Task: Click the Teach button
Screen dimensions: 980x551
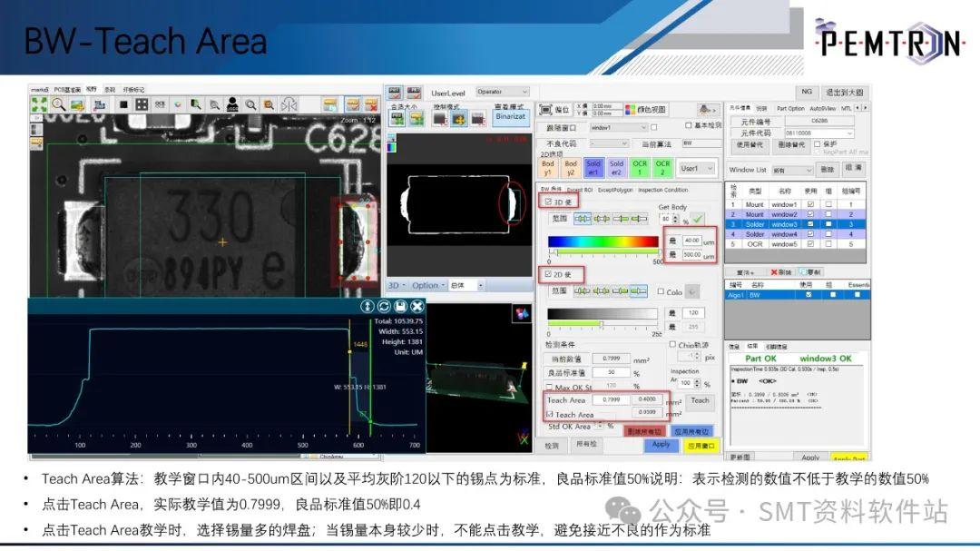Action: coord(700,400)
